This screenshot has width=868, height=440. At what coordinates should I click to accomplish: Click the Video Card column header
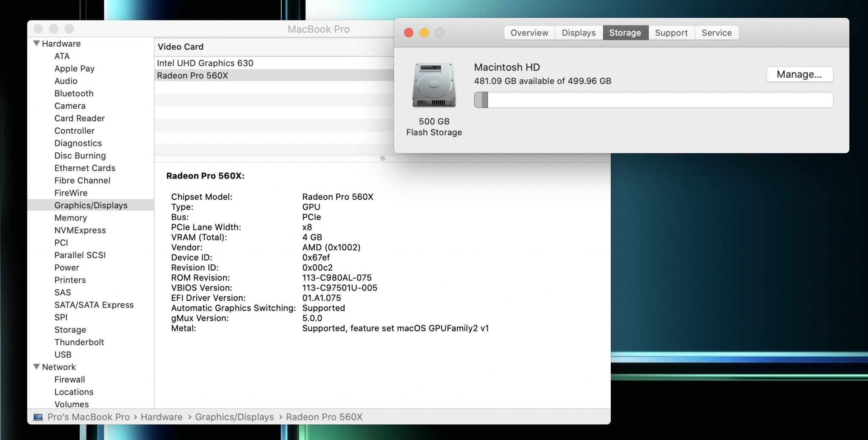pos(274,47)
